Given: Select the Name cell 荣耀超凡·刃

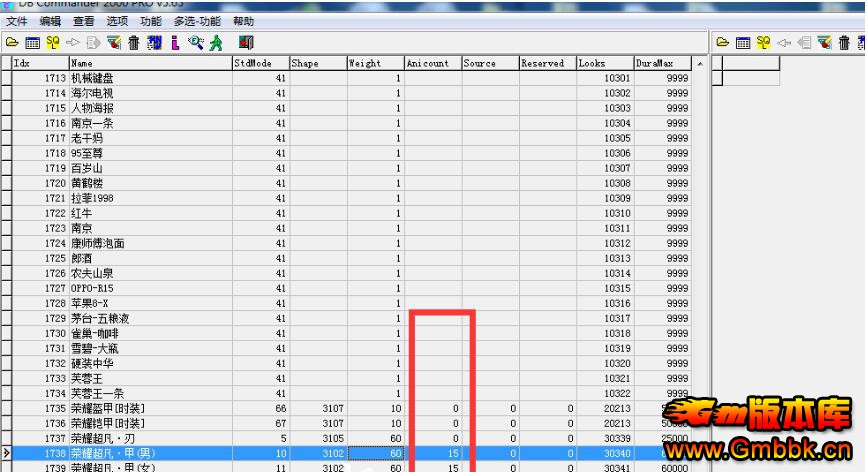Looking at the screenshot, I should click(151, 438).
